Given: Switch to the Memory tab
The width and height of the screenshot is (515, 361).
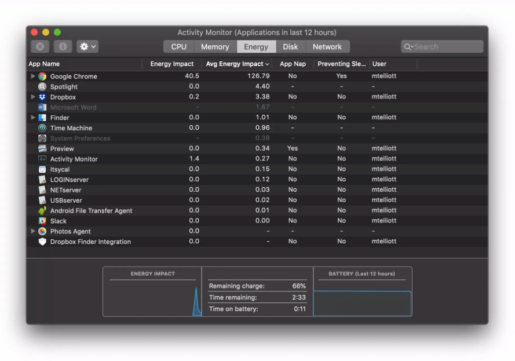Looking at the screenshot, I should click(x=215, y=47).
